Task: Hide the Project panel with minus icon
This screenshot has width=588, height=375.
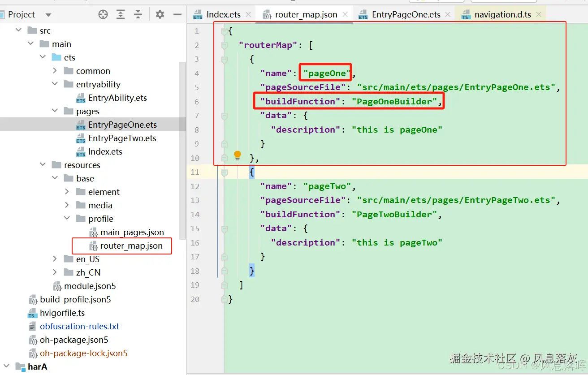Action: coord(177,14)
